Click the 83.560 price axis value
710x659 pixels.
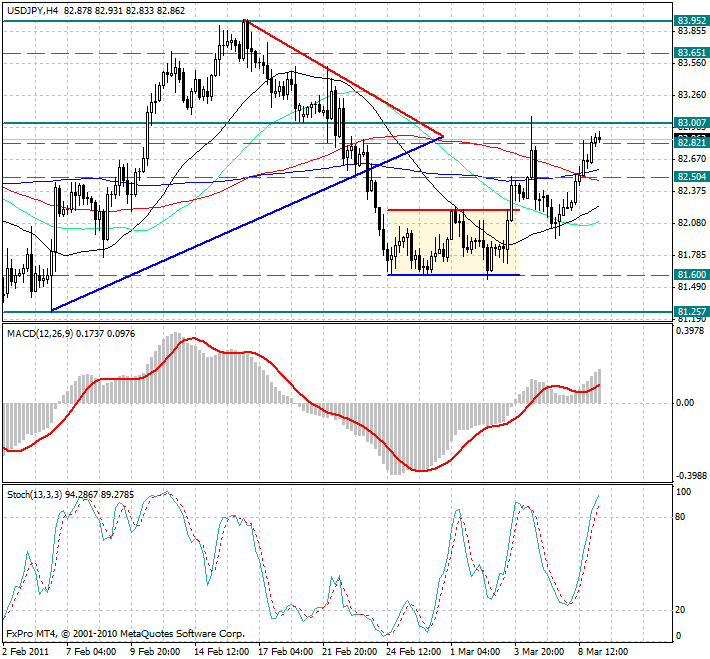click(x=692, y=63)
